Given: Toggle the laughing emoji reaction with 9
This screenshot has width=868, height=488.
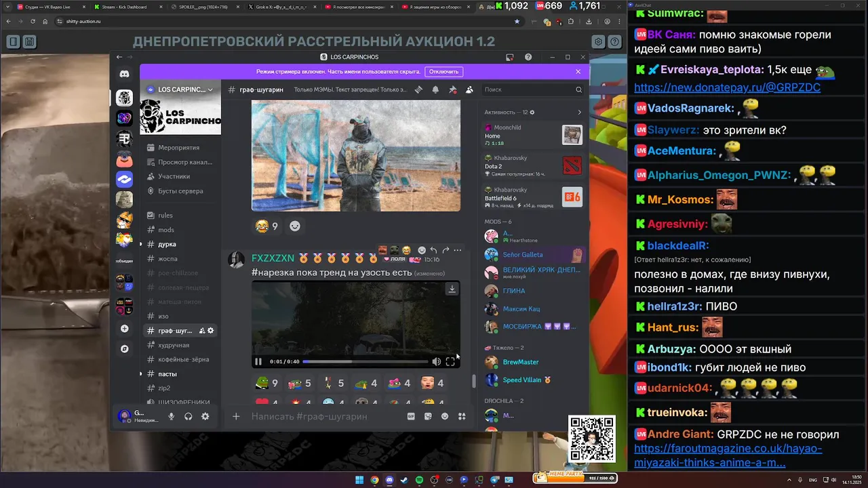Looking at the screenshot, I should [x=267, y=226].
